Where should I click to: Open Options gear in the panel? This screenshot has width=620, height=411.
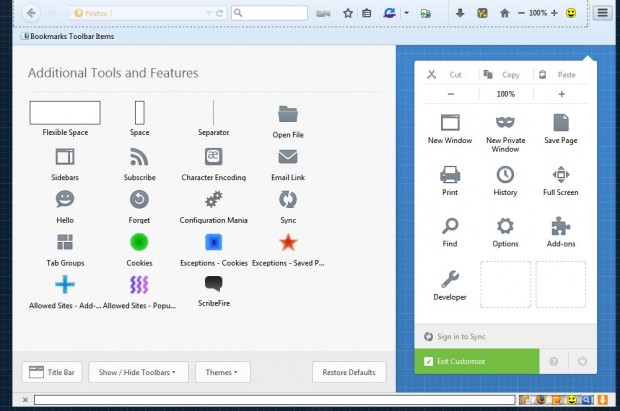(x=505, y=226)
